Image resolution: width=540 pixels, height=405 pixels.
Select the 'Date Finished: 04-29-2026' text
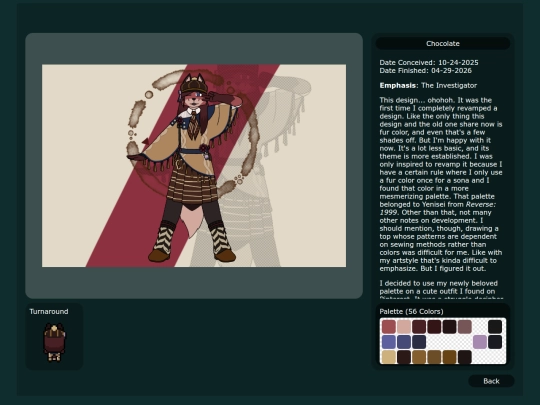click(426, 70)
